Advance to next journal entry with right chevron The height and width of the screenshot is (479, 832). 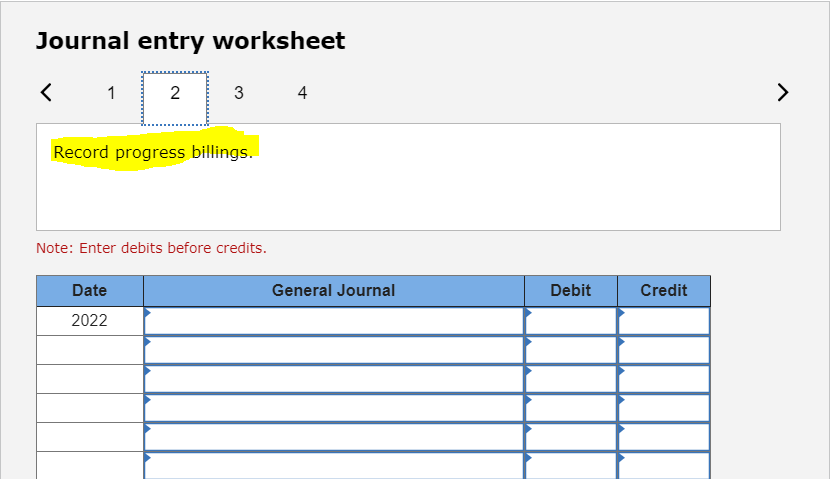[x=783, y=92]
